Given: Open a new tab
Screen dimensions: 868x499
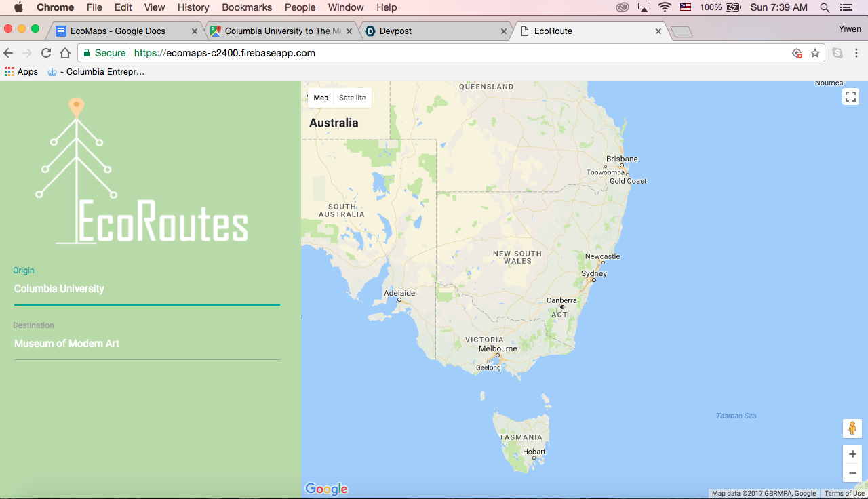Looking at the screenshot, I should click(x=682, y=32).
